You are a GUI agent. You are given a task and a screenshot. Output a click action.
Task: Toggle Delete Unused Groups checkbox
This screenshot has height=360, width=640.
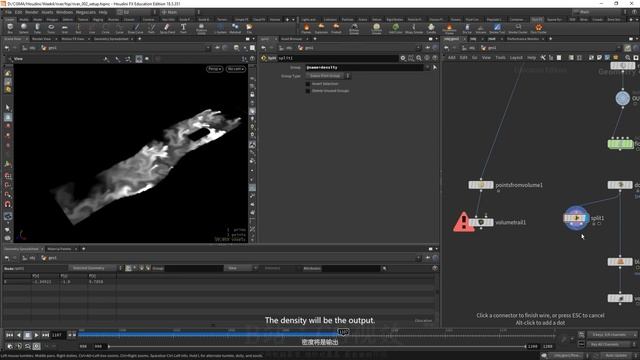point(308,91)
